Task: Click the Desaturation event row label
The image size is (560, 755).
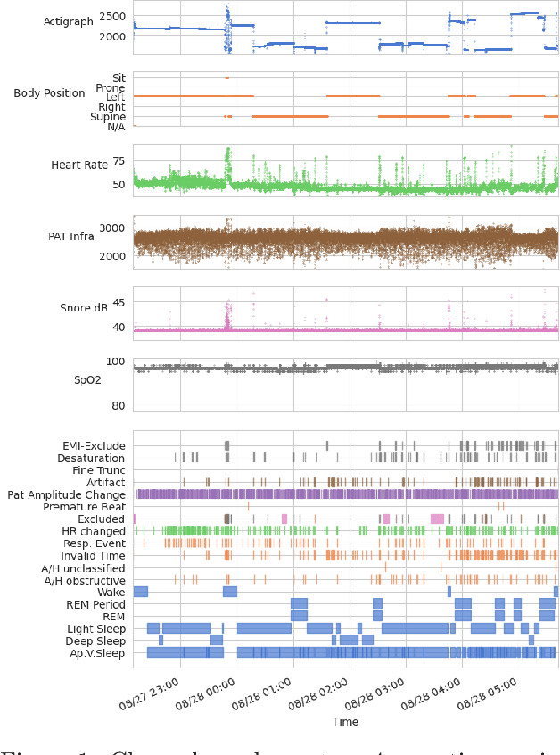Action: 93,458
